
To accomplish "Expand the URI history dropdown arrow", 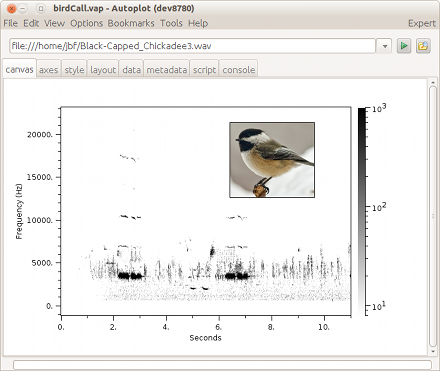I will pos(385,46).
